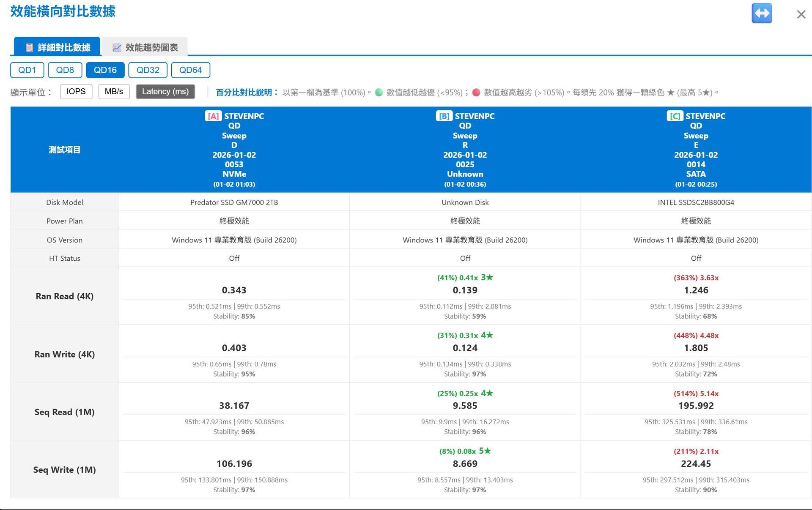Select the [B] badge in the Unknown column header

coord(444,116)
